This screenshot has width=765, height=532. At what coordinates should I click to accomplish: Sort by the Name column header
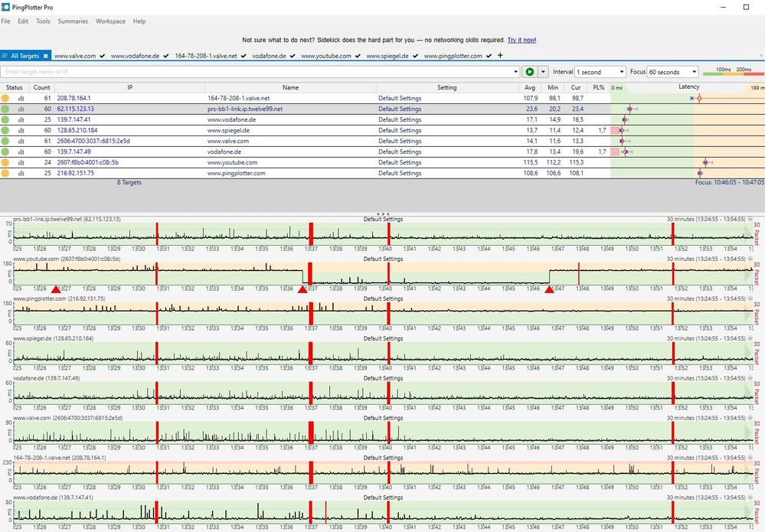[290, 87]
